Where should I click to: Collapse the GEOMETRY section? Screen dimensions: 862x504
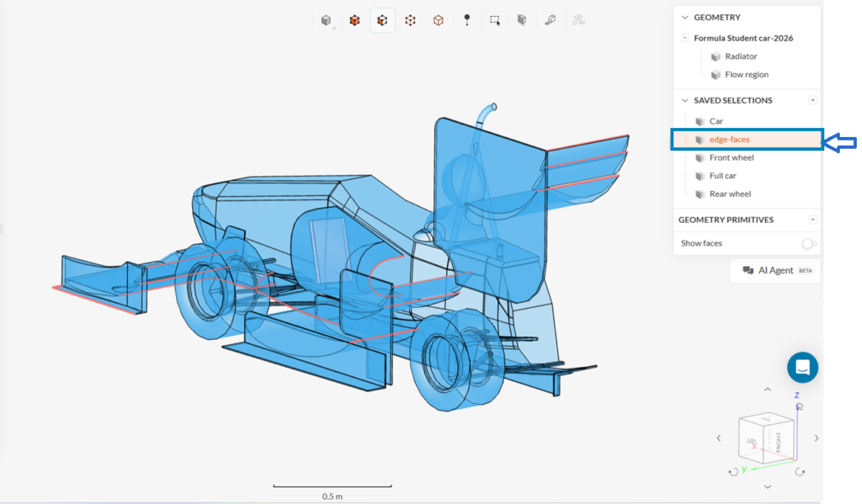684,18
